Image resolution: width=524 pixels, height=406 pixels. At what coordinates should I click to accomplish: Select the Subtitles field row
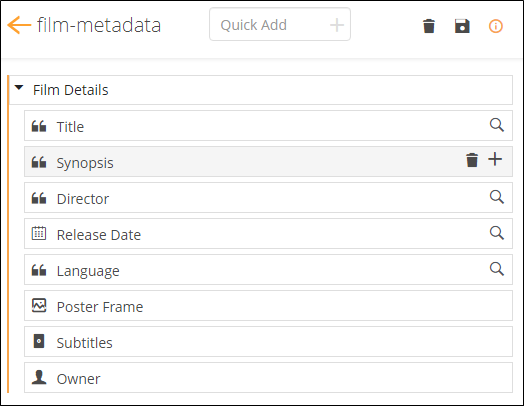click(268, 342)
